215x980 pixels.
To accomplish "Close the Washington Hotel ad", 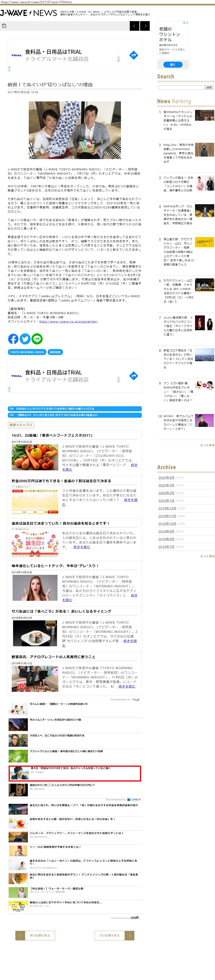I will pyautogui.click(x=187, y=23).
